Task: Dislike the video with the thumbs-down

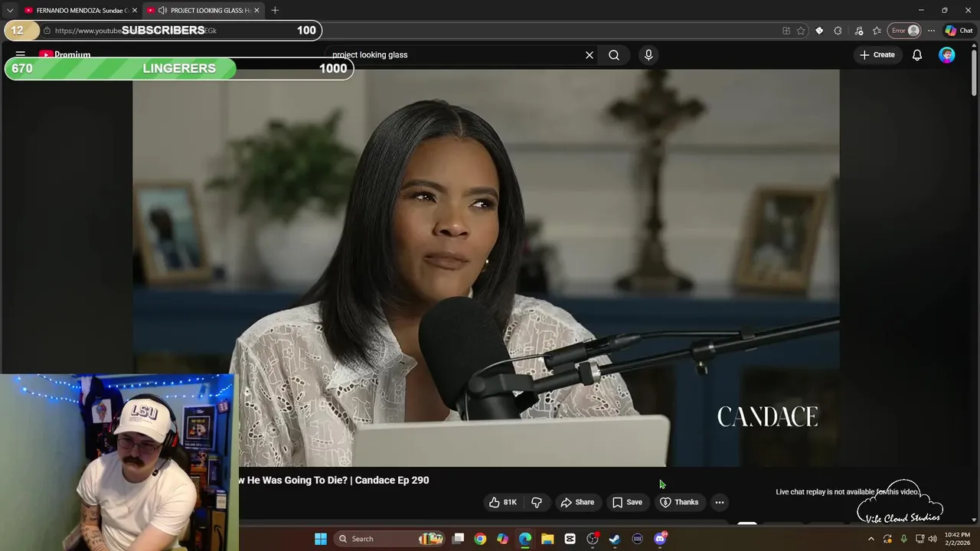Action: (x=537, y=502)
